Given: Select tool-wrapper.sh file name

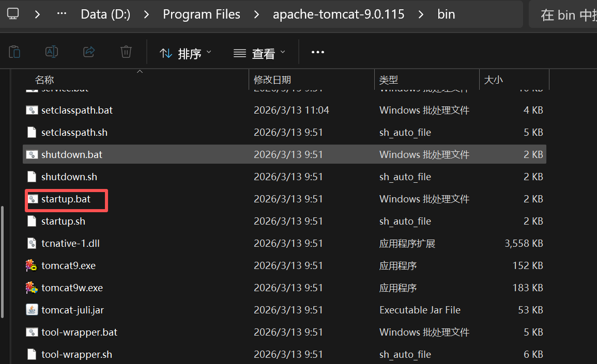Looking at the screenshot, I should 76,355.
